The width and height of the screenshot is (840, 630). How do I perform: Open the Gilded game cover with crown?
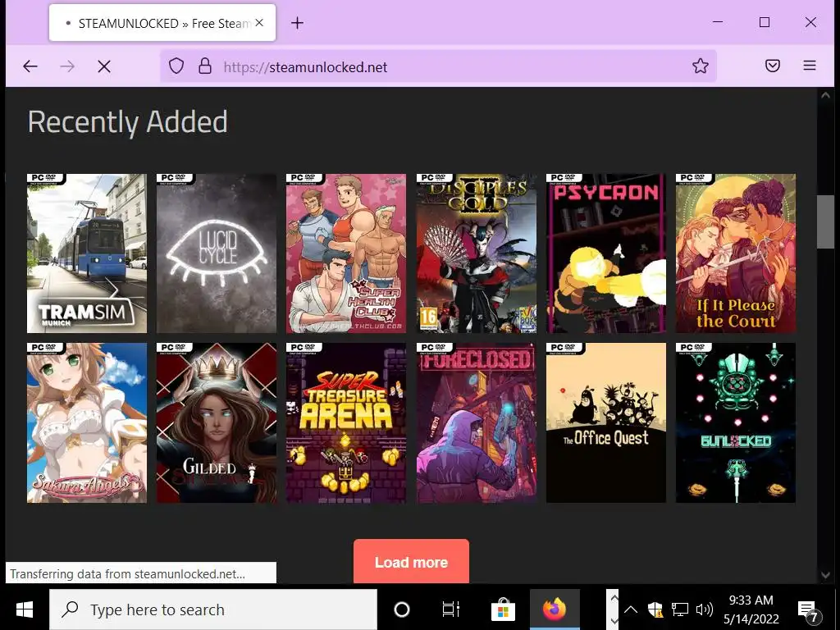(x=217, y=422)
